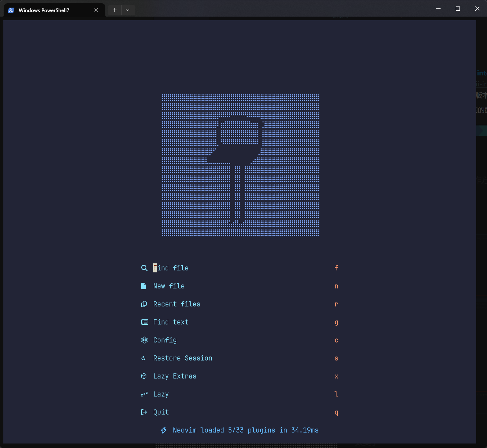Click the magnifier icon beside Find file
Image resolution: width=487 pixels, height=448 pixels.
tap(144, 268)
